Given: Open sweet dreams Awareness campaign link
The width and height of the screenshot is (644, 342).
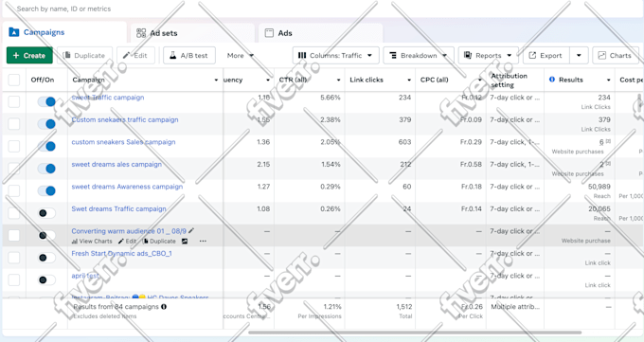Looking at the screenshot, I should pyautogui.click(x=127, y=187).
